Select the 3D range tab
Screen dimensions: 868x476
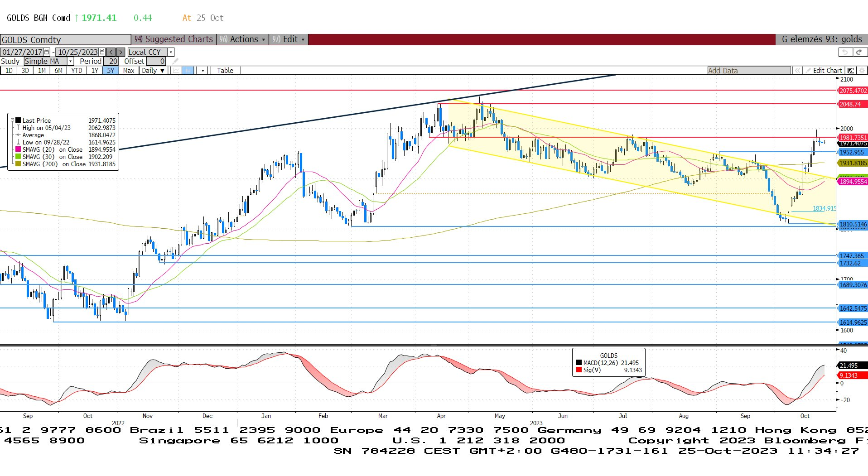[x=25, y=71]
